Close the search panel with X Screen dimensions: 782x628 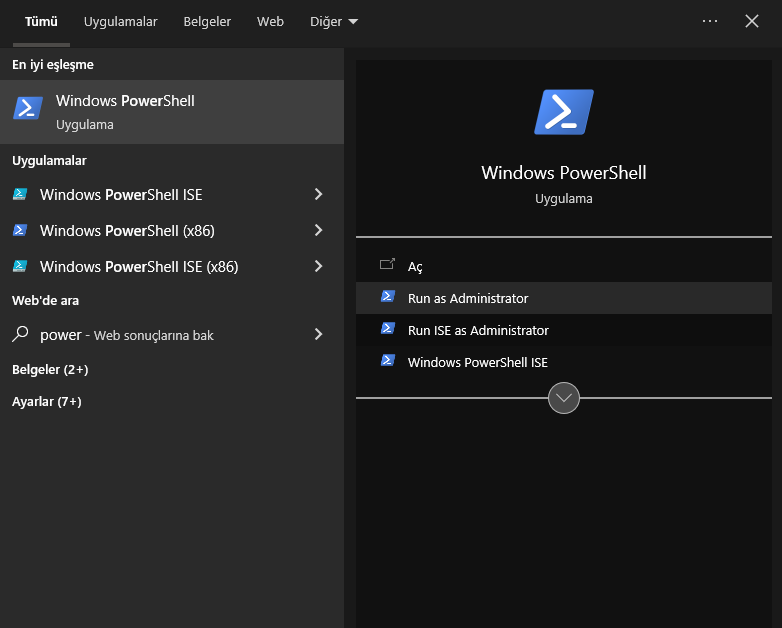[752, 21]
